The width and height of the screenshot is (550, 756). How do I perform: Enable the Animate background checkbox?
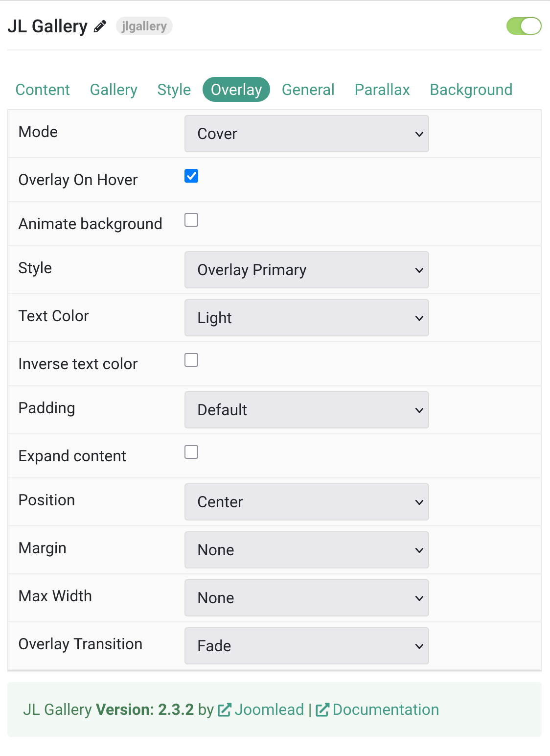point(191,220)
